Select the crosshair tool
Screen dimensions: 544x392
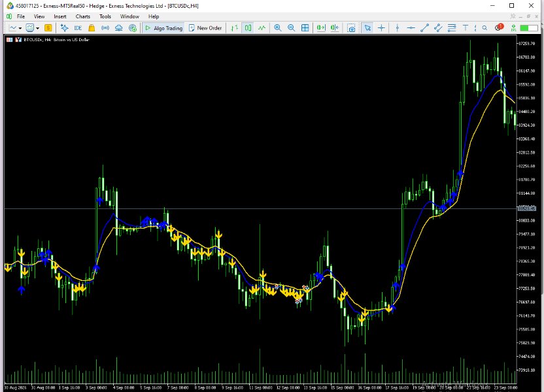click(381, 27)
